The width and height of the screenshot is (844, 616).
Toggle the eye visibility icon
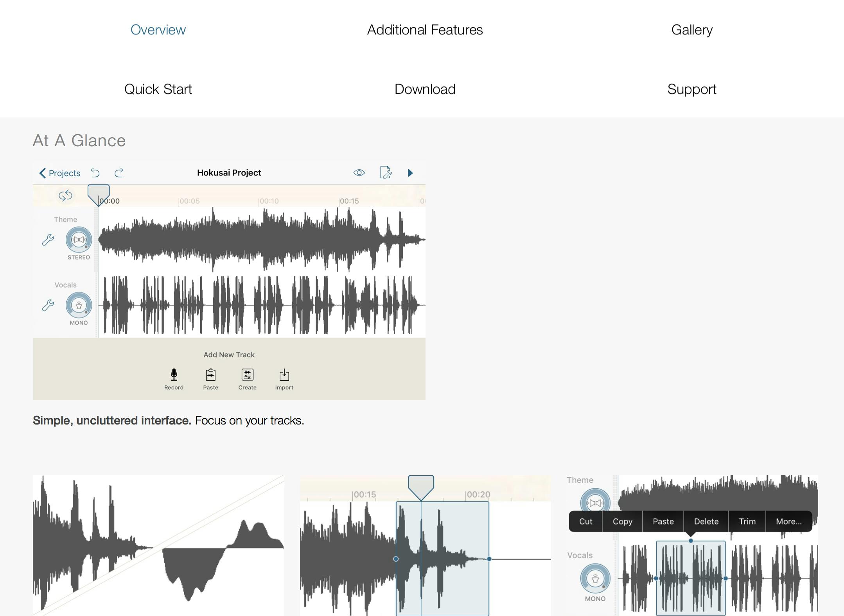(x=359, y=173)
